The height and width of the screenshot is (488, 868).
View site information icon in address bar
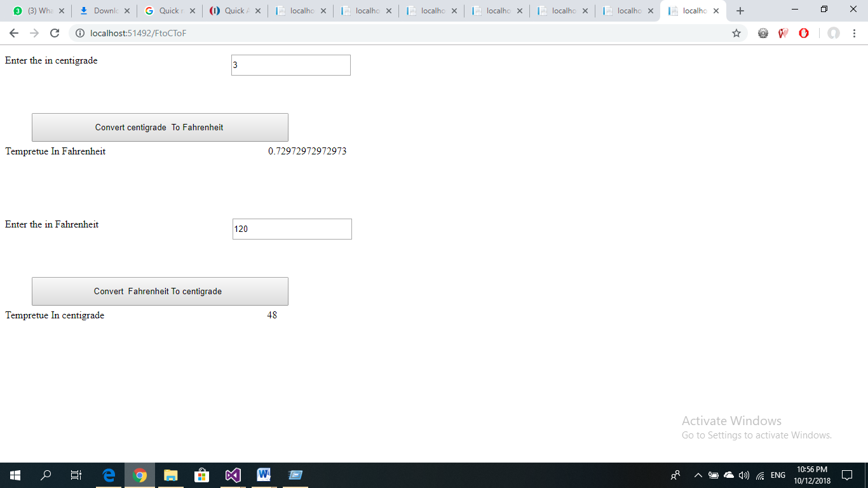[80, 33]
